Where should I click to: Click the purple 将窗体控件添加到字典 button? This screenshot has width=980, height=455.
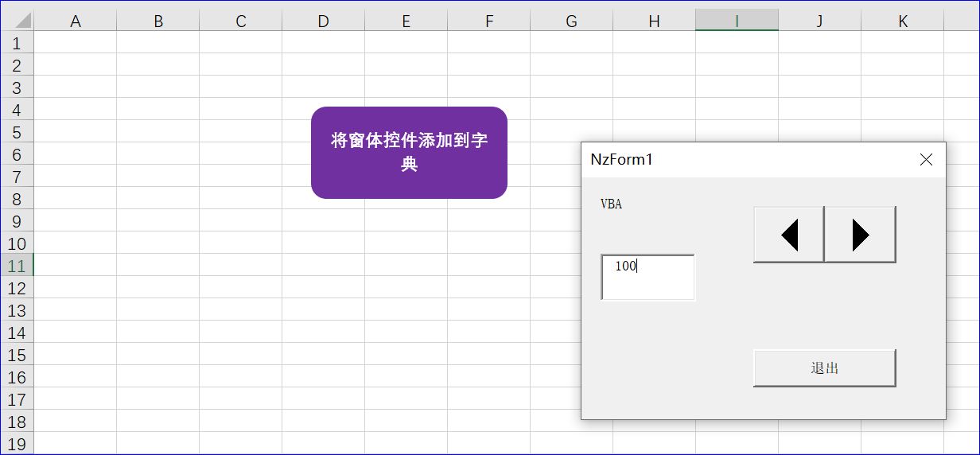pyautogui.click(x=409, y=153)
